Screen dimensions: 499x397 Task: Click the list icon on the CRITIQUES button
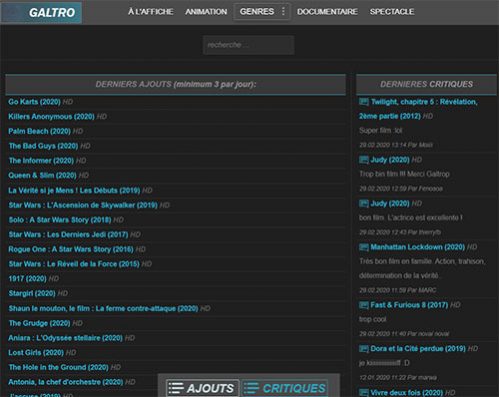click(251, 388)
